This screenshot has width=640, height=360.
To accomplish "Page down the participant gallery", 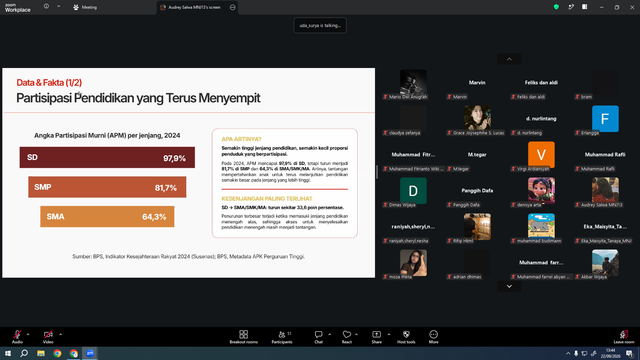I will tap(509, 286).
